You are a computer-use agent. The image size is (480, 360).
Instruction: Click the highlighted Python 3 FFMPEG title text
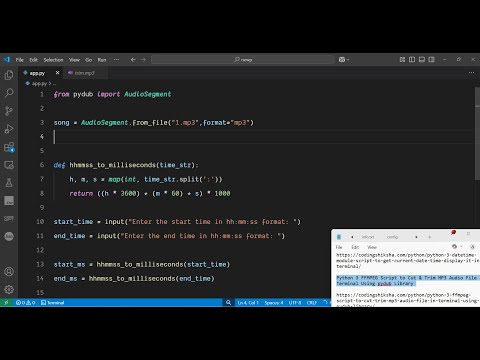point(407,280)
